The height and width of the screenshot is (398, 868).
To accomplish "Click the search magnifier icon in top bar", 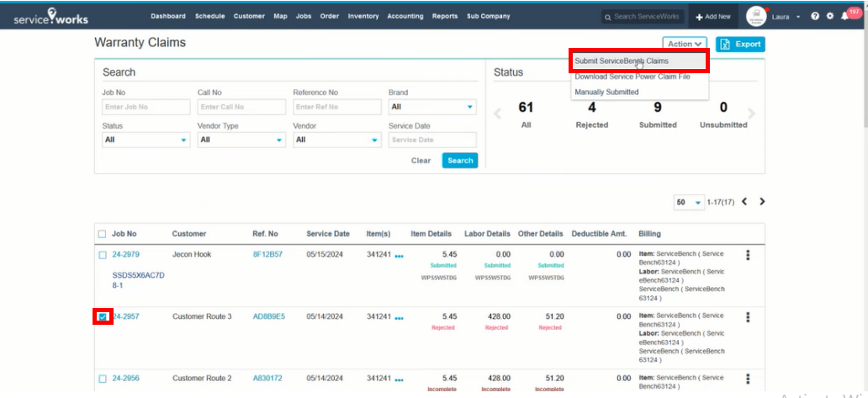I will click(608, 17).
